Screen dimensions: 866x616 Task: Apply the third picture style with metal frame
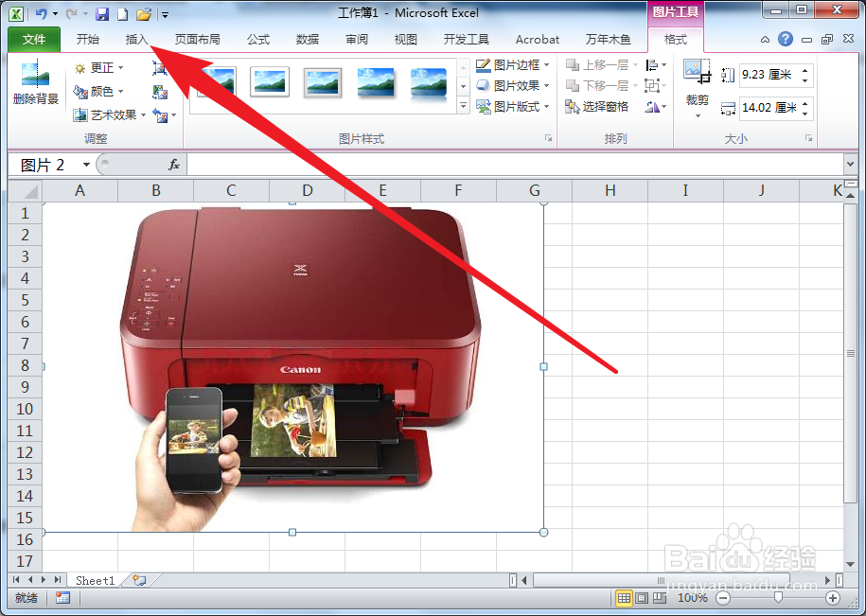point(323,83)
